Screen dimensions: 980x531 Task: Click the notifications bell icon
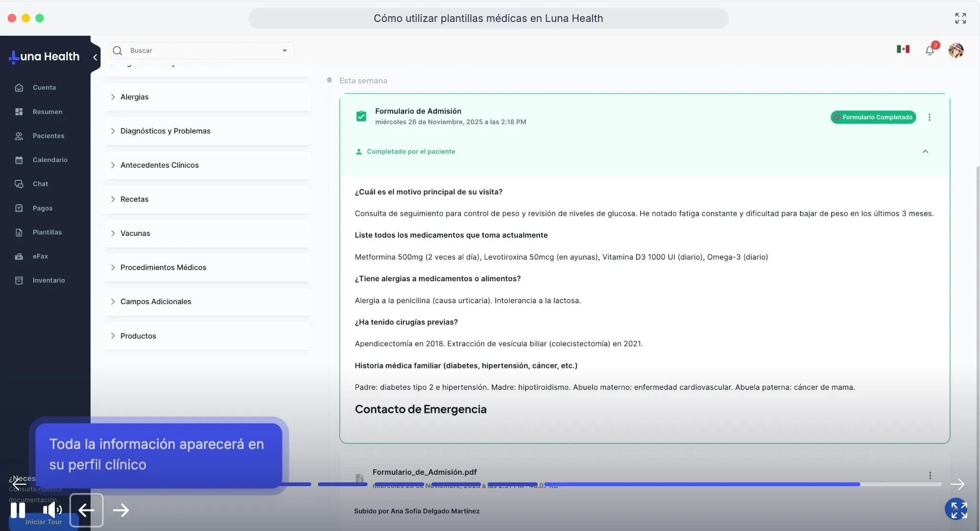click(930, 50)
